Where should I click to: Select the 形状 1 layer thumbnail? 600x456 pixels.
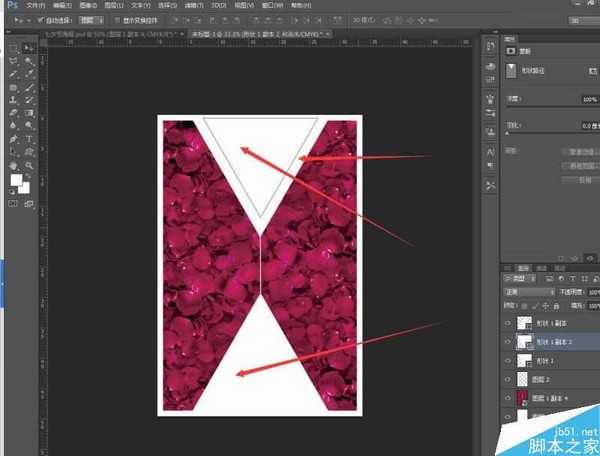pyautogui.click(x=525, y=360)
